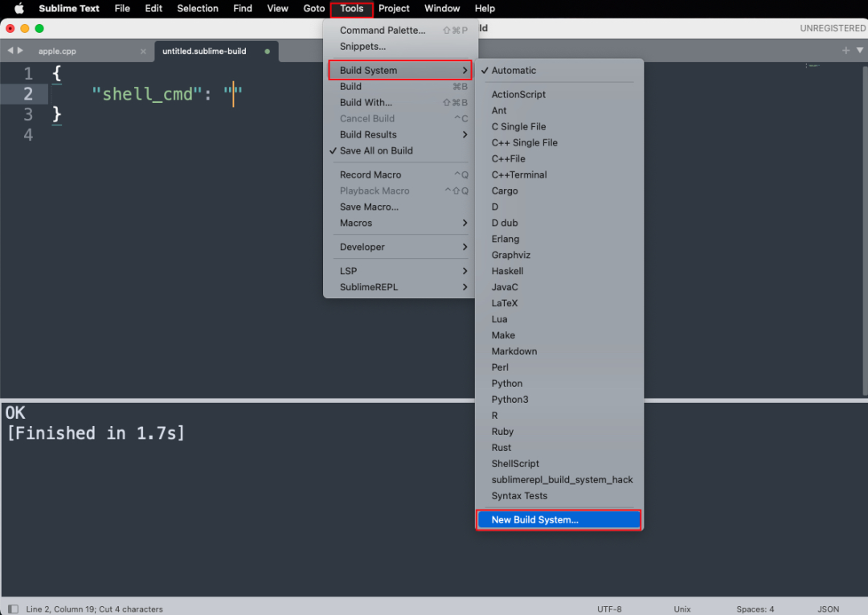
Task: Click Unix line endings in status bar
Action: coord(682,609)
